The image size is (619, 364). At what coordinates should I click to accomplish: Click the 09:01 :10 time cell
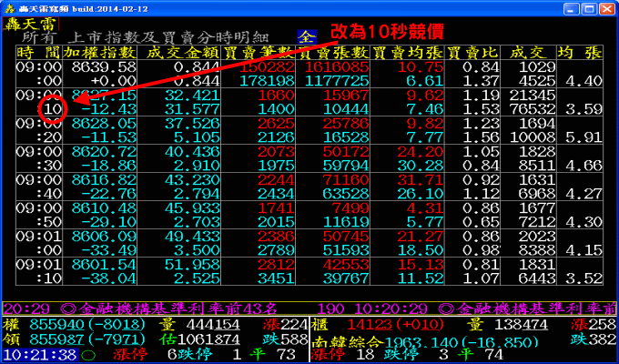(39, 271)
